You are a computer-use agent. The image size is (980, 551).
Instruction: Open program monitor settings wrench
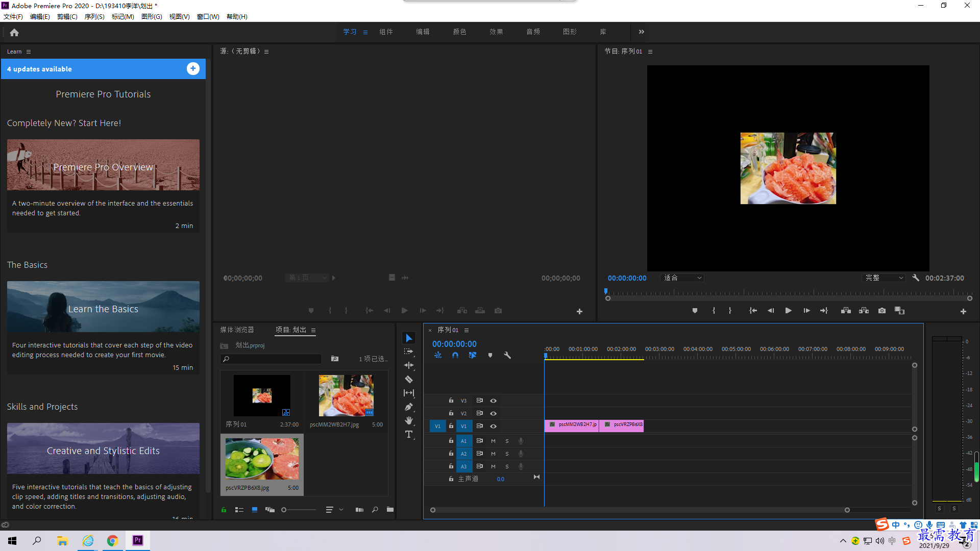[x=916, y=278]
